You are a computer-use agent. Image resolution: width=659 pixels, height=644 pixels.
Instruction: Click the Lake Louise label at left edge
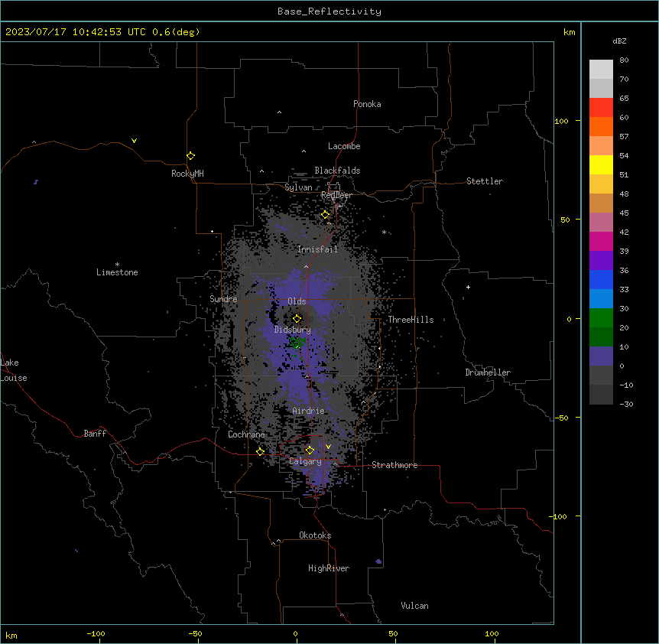click(14, 370)
